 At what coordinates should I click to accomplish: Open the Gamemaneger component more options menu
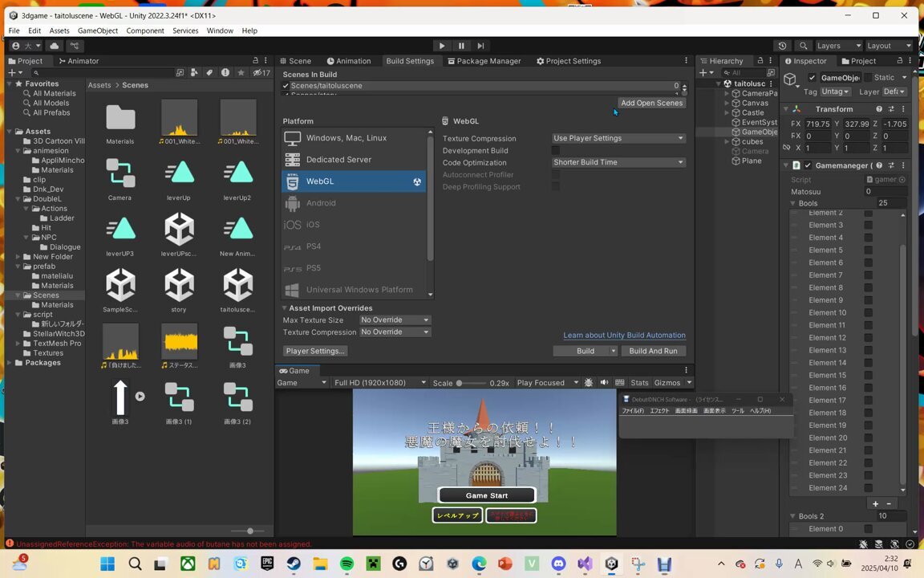pos(903,165)
